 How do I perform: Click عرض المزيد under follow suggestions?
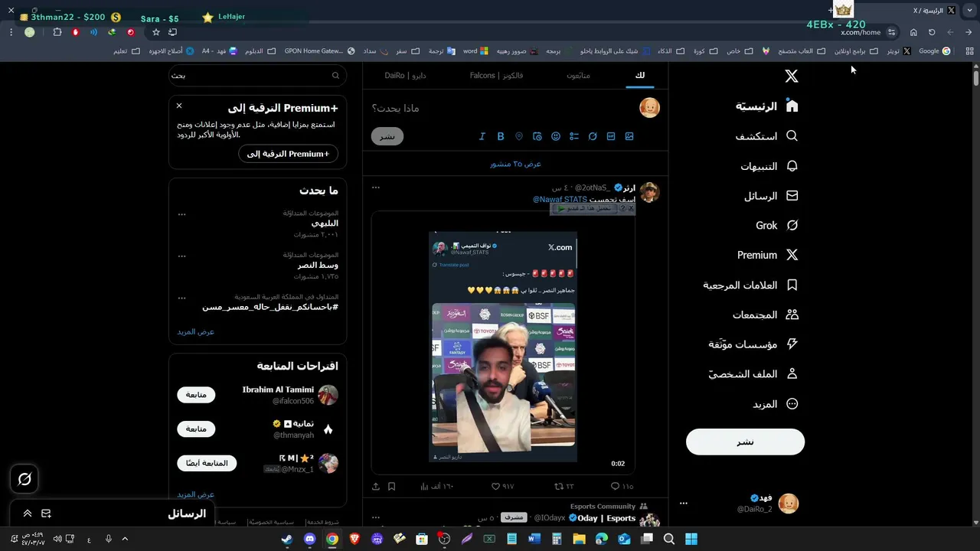196,494
